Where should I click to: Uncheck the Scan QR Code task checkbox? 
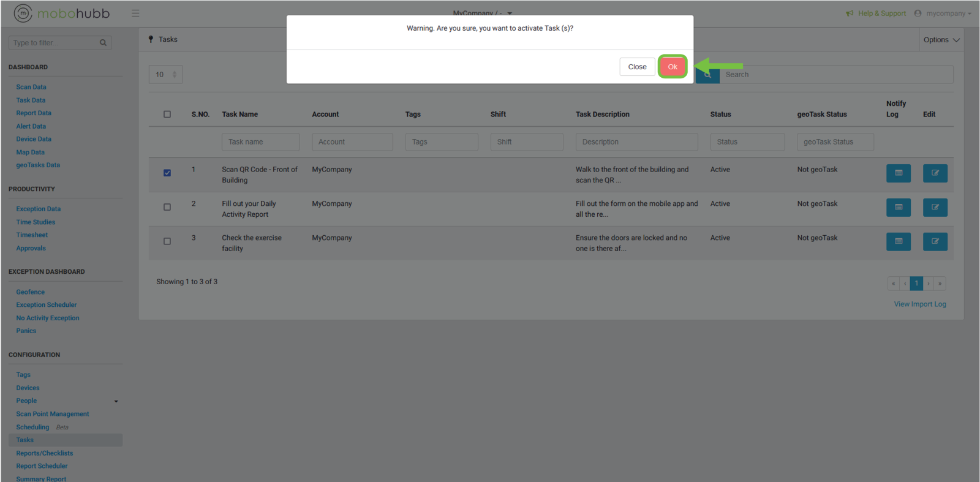167,173
